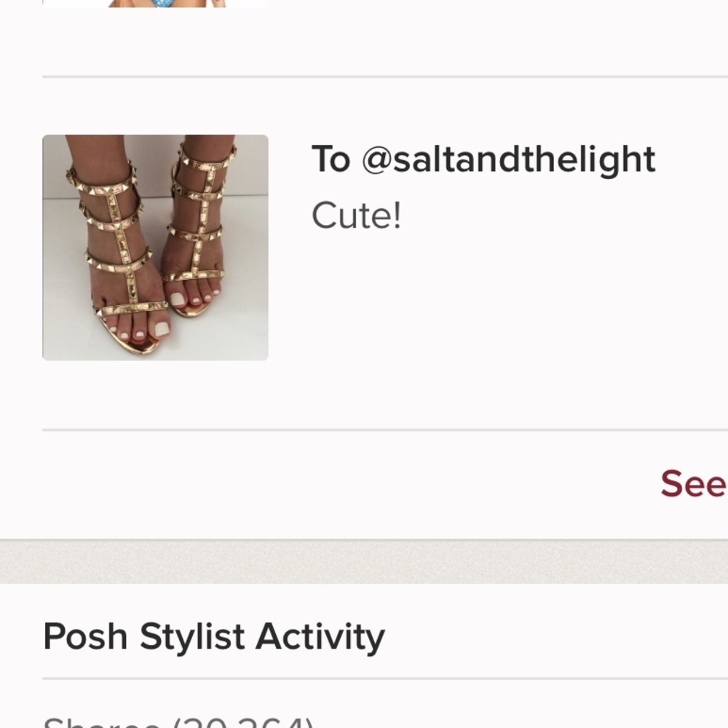Click the ankle straps in the sandals photo
This screenshot has height=728, width=728.
pos(109,182)
